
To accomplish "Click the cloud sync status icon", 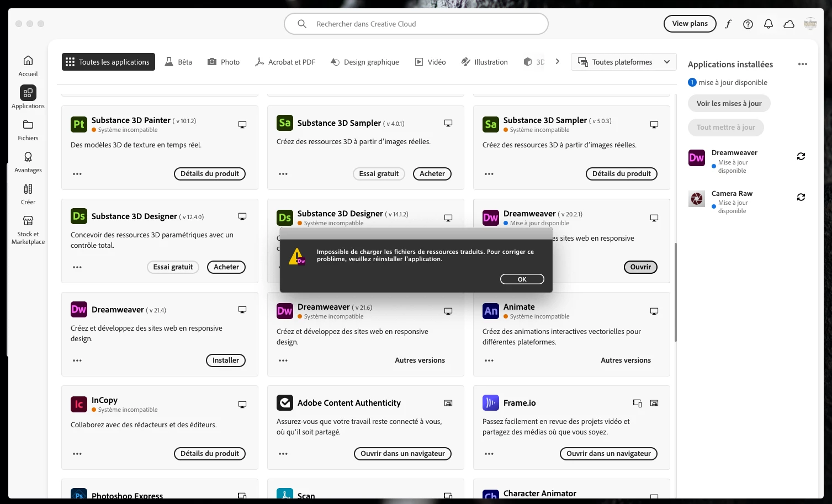I will (789, 24).
